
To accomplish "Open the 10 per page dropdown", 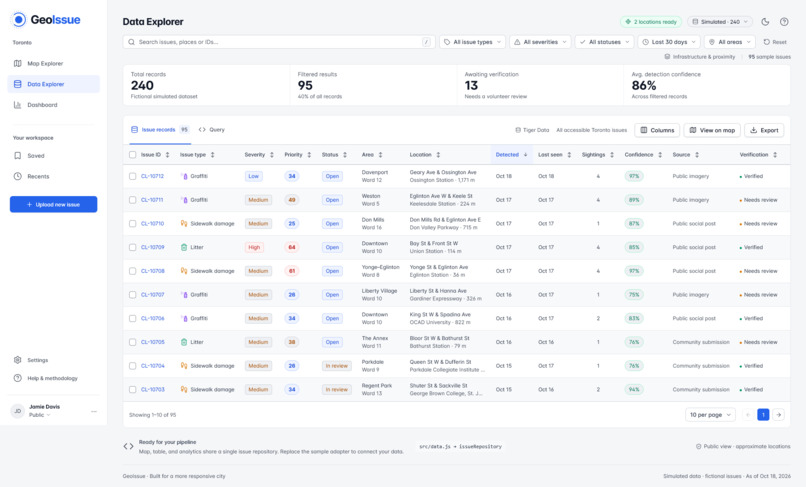I will 710,414.
